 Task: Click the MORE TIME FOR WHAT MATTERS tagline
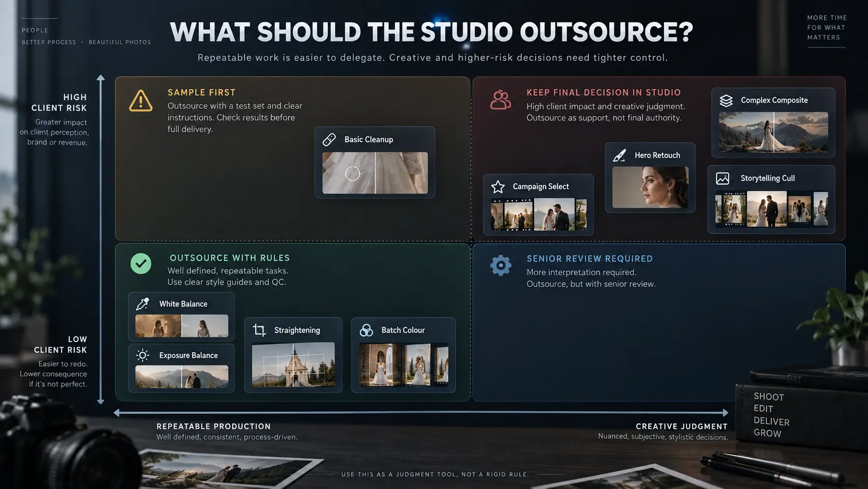(826, 28)
